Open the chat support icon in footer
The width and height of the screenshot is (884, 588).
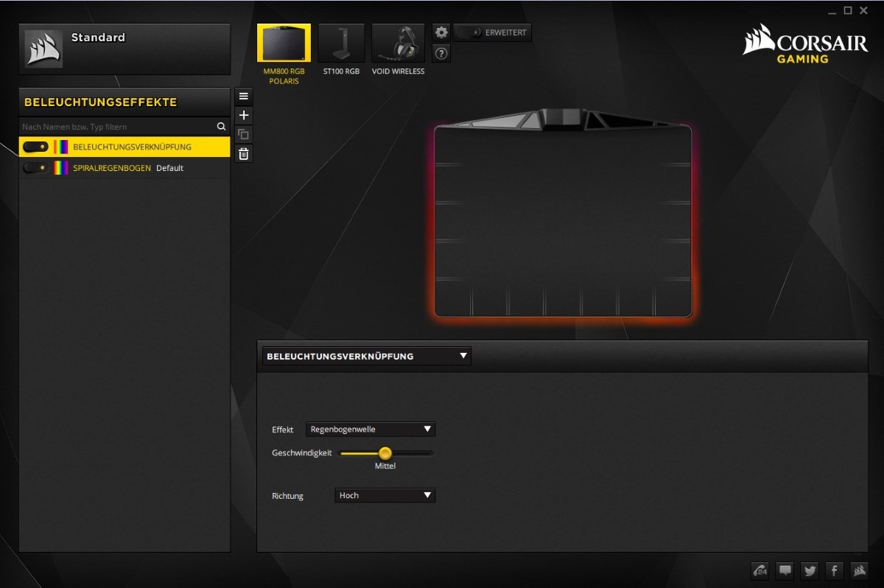point(785,570)
